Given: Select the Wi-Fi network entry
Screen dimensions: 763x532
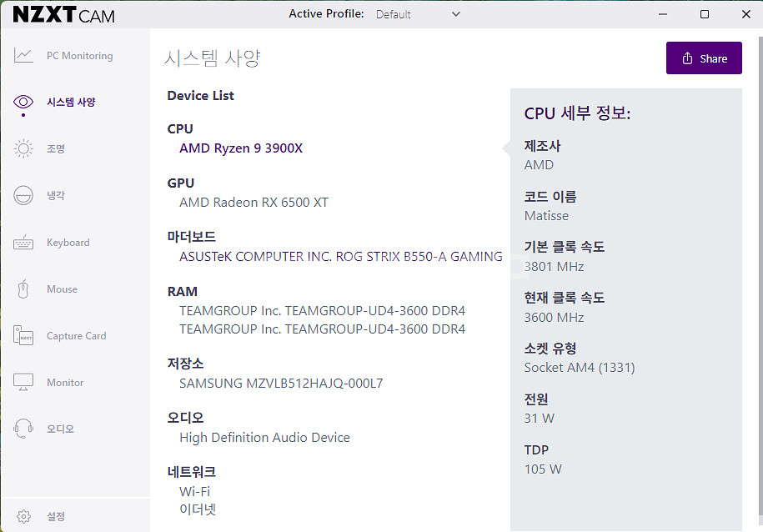Looking at the screenshot, I should [194, 491].
